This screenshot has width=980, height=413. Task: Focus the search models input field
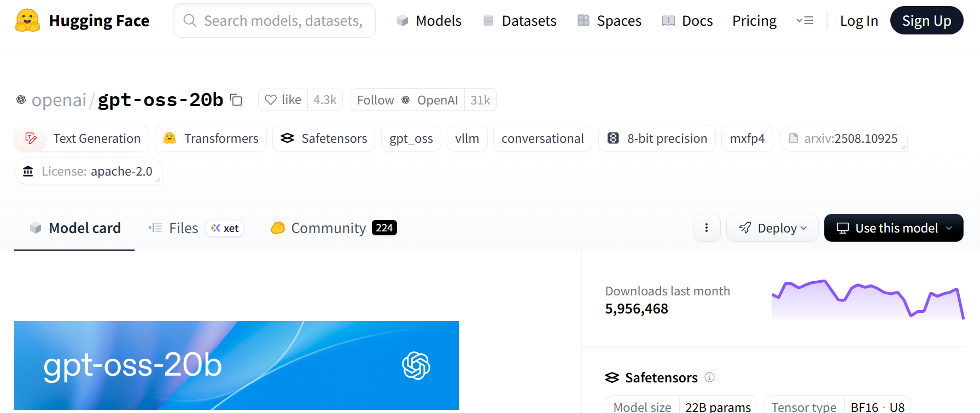click(274, 20)
